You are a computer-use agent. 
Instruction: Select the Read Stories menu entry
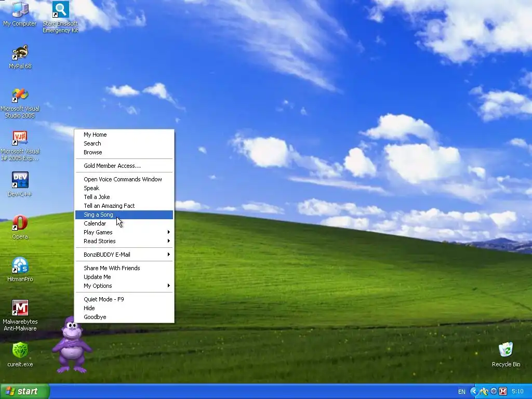point(124,241)
